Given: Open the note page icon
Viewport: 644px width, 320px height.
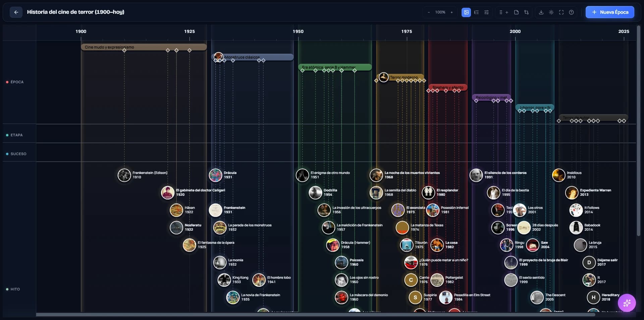Looking at the screenshot, I should click(x=516, y=12).
